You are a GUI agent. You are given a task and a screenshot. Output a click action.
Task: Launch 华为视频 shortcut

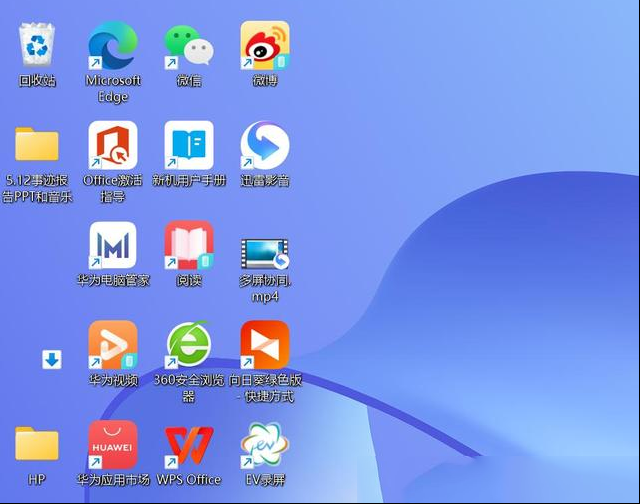point(113,345)
